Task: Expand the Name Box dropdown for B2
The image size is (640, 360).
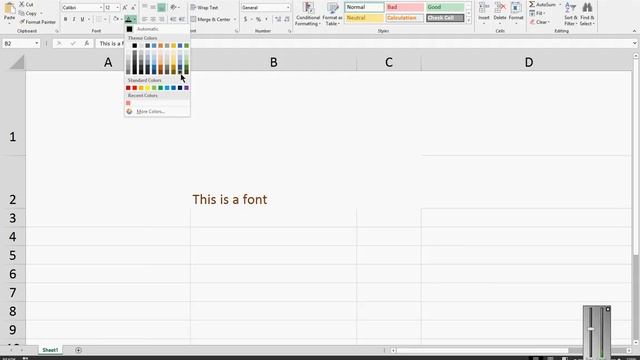Action: pyautogui.click(x=36, y=43)
